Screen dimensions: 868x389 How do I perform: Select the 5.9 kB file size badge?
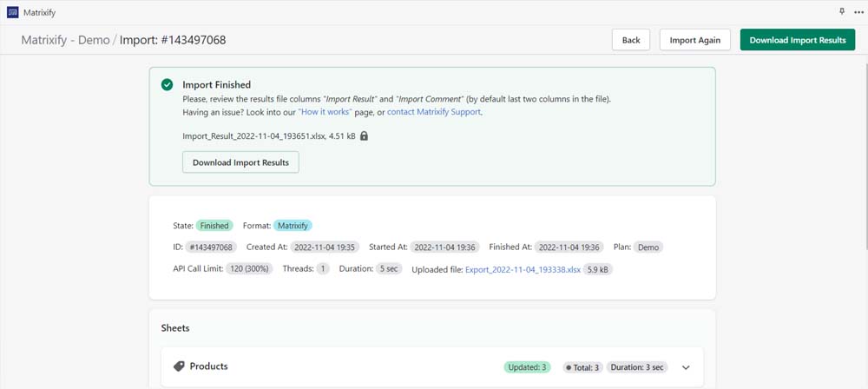click(x=598, y=270)
